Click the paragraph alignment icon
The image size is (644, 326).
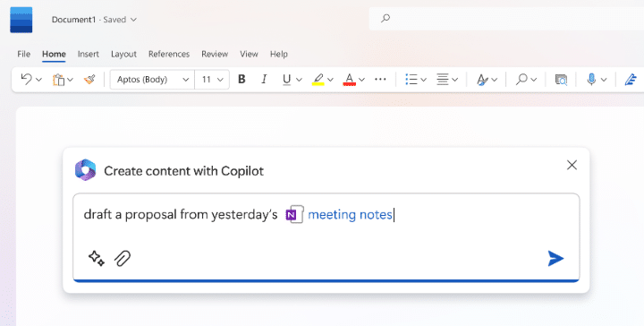[x=443, y=80]
